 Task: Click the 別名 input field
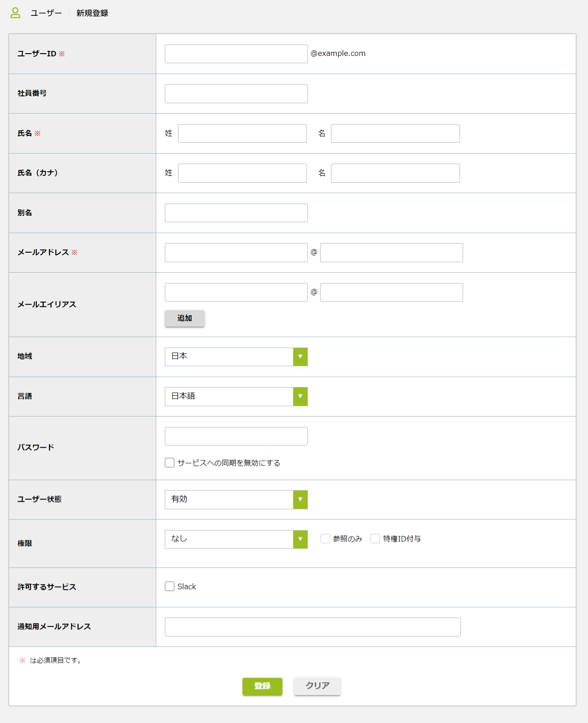(236, 213)
